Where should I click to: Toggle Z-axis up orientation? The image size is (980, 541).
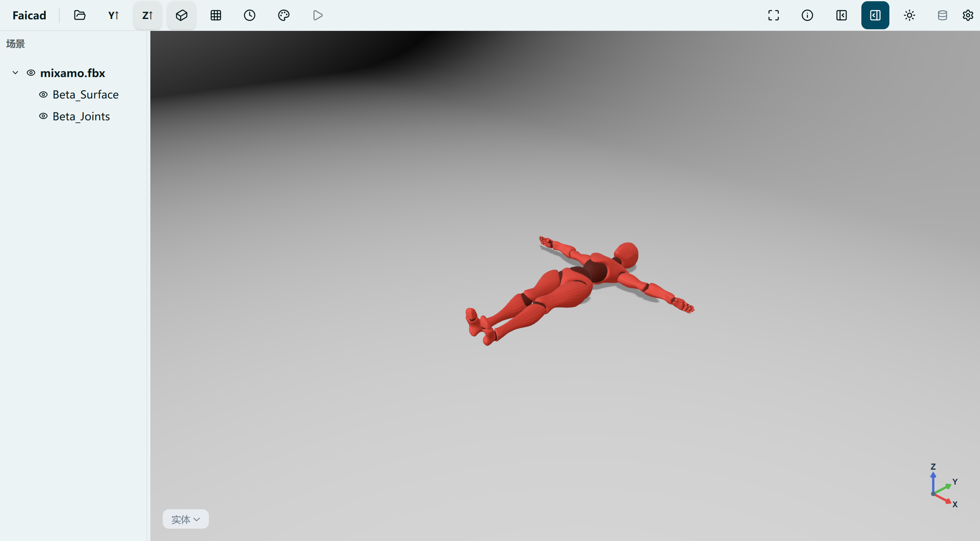pyautogui.click(x=147, y=15)
